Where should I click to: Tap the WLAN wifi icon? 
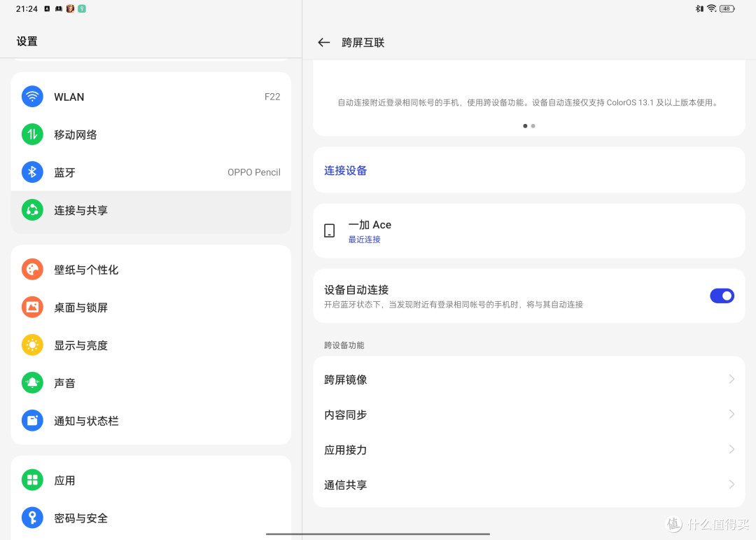[32, 97]
